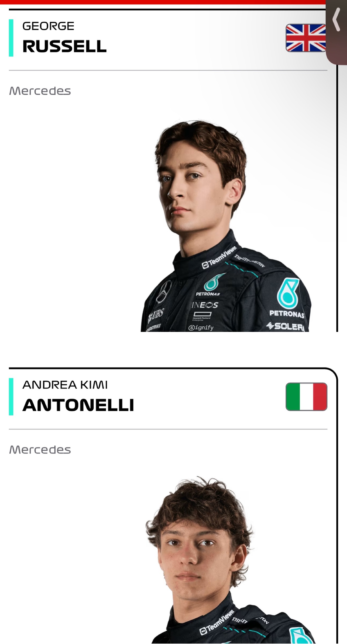This screenshot has width=347, height=644.
Task: Select Russell's Mercedes team label
Action: click(x=40, y=91)
